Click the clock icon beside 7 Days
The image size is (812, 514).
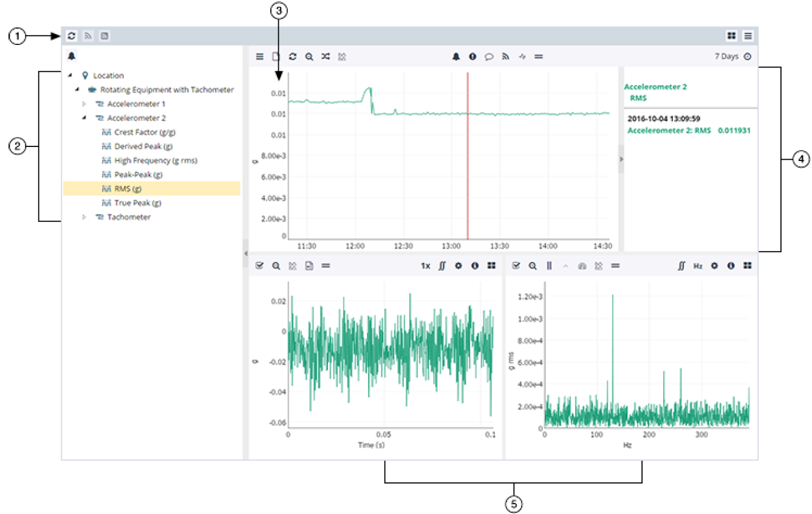(747, 57)
